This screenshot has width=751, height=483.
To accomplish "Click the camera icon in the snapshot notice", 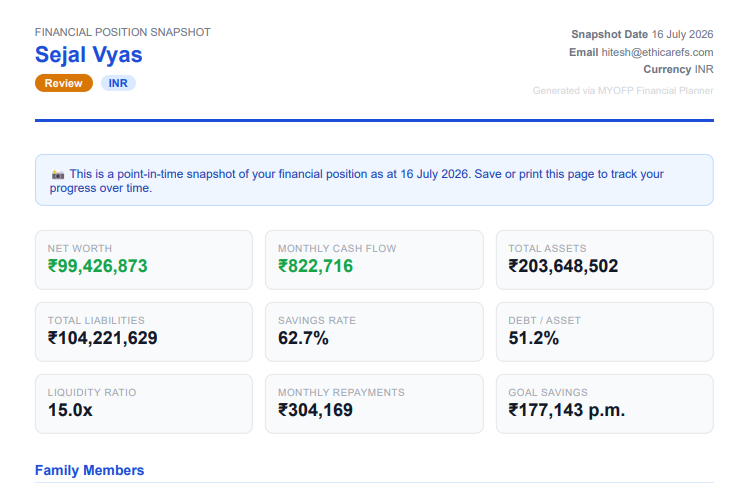I will tap(58, 175).
